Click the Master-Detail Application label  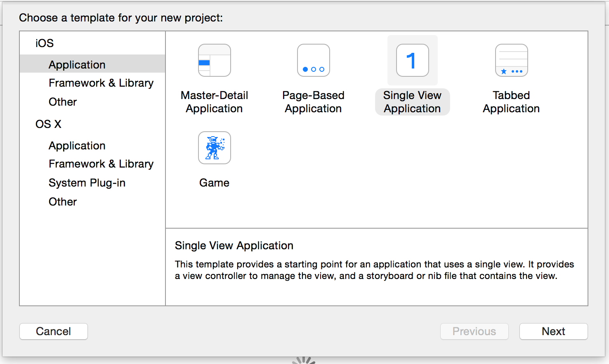(x=214, y=102)
